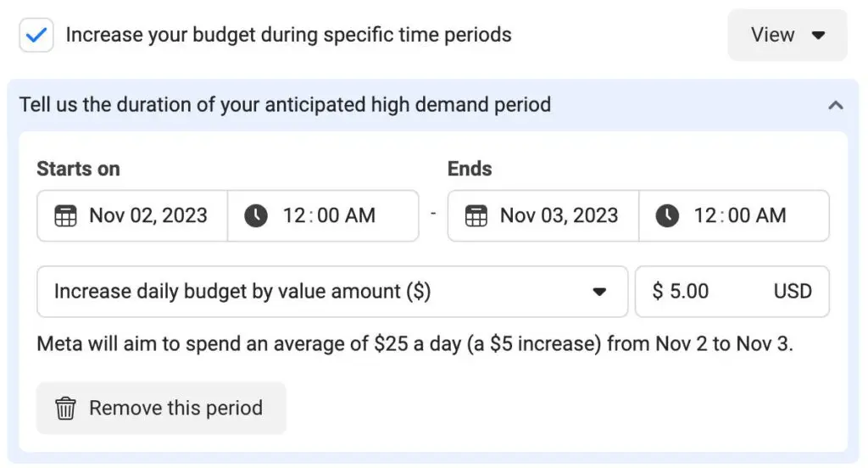The image size is (868, 468).
Task: Click the Remove this period button
Action: [x=161, y=409]
